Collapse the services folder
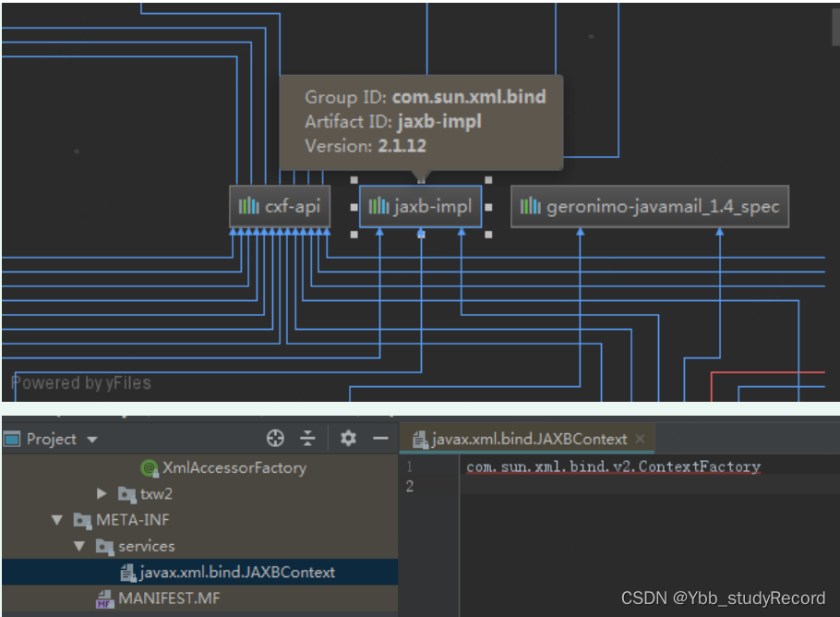This screenshot has height=617, width=840. (x=79, y=546)
